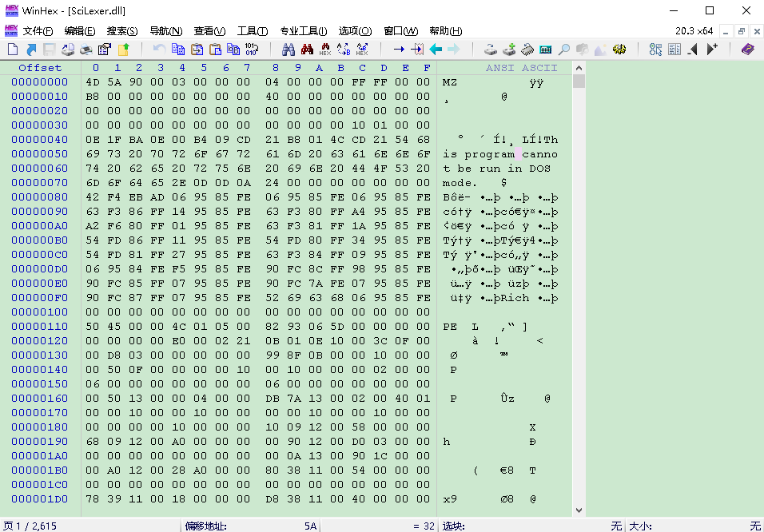Click the black left triangle previous-position icon
The image size is (764, 532).
click(693, 50)
